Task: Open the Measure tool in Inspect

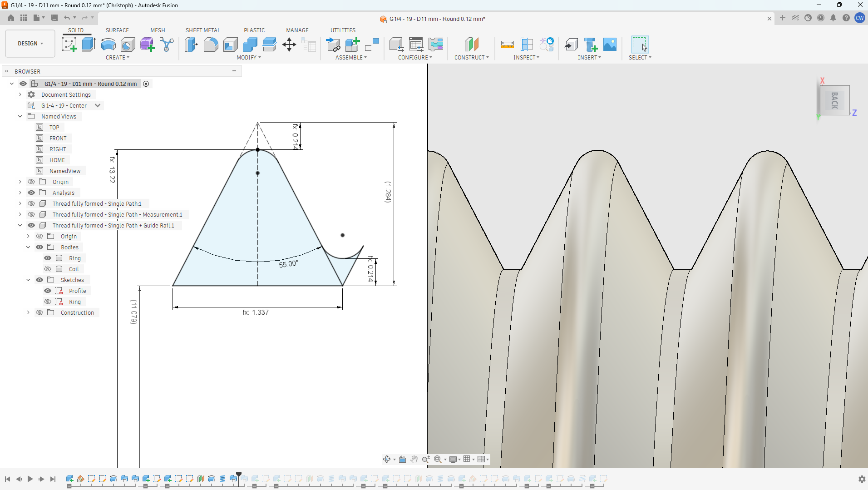Action: tap(507, 45)
